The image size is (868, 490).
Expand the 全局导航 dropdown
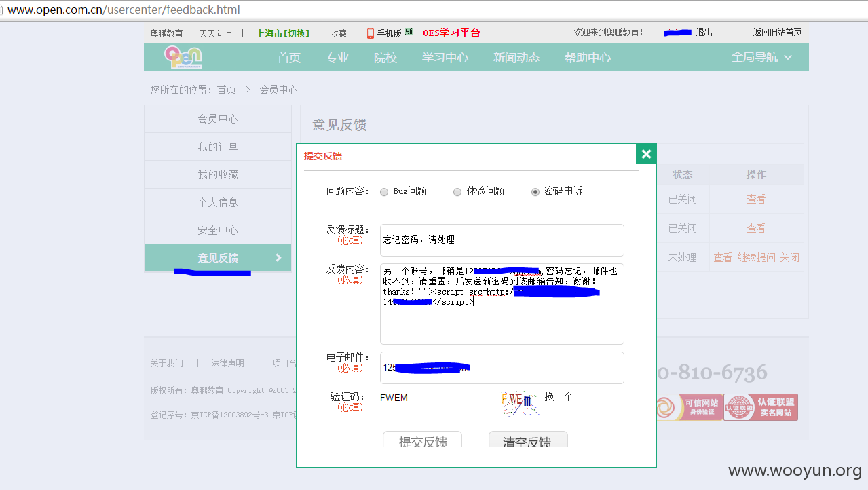point(761,58)
